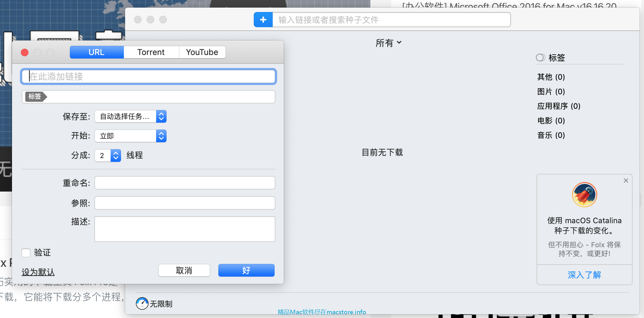
Task: Click the blue plus add-download button
Action: [263, 20]
